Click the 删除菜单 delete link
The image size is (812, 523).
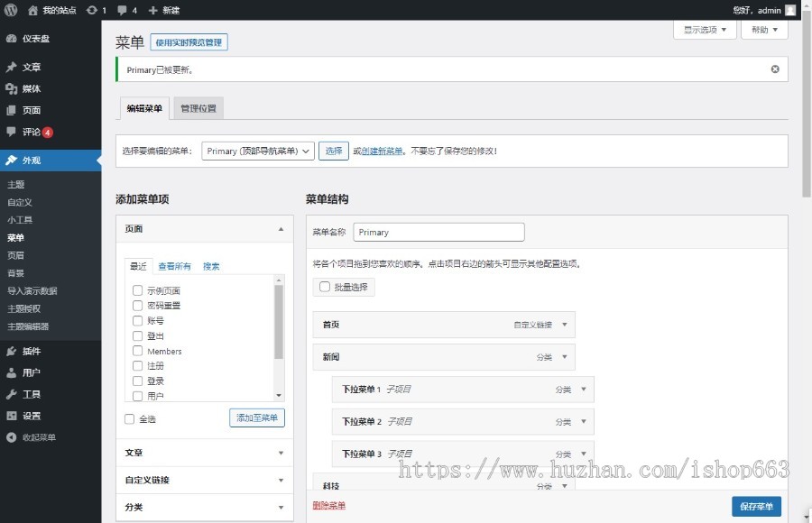pyautogui.click(x=328, y=505)
